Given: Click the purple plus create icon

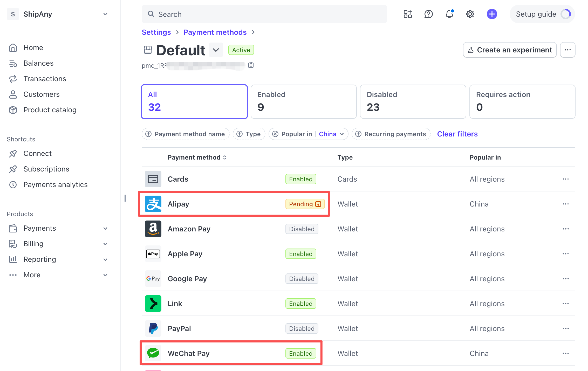Looking at the screenshot, I should tap(492, 14).
